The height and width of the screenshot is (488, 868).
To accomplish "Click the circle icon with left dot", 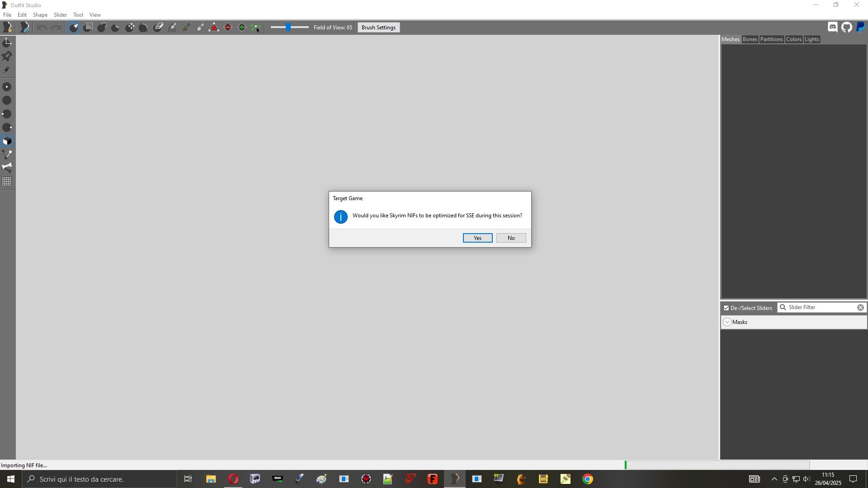I will click(7, 114).
